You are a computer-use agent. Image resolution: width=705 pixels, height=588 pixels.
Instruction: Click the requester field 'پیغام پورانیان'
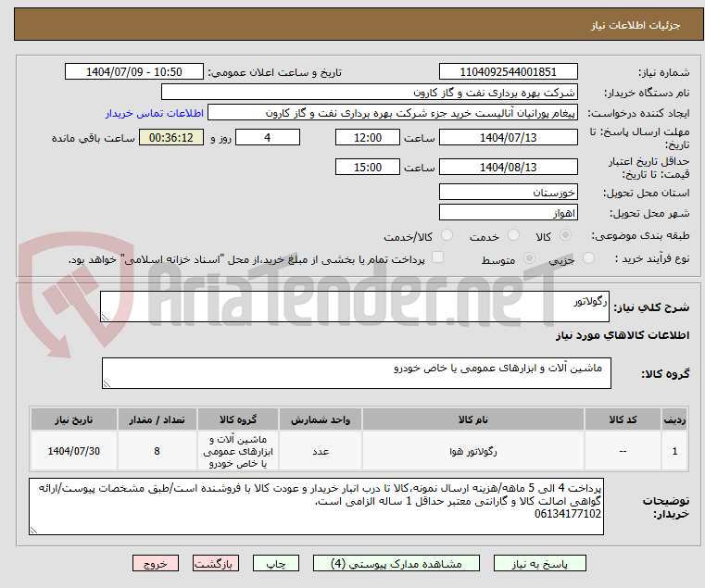[393, 112]
